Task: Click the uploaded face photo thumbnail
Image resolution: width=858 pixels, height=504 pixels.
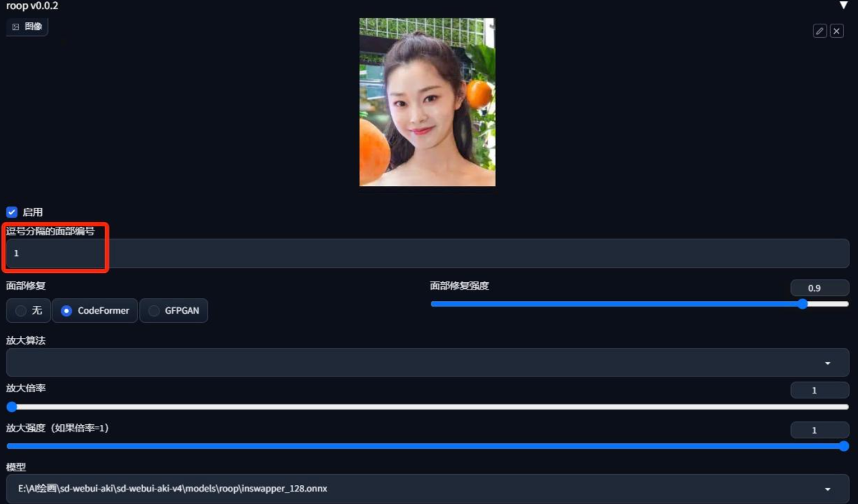Action: click(x=427, y=102)
